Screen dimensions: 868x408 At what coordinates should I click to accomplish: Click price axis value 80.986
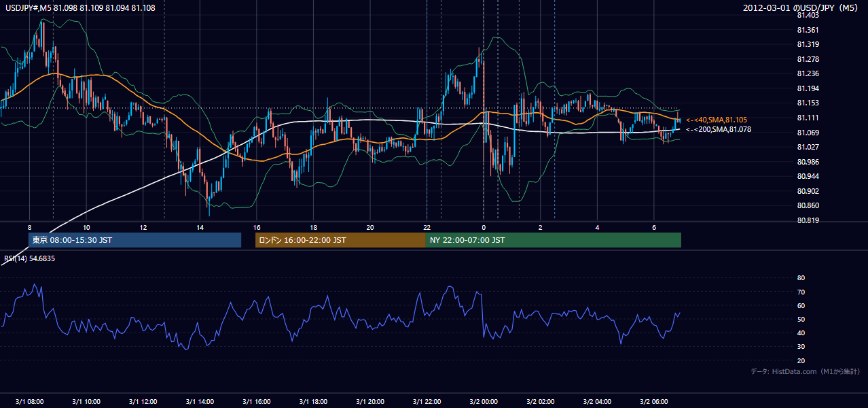pyautogui.click(x=808, y=162)
